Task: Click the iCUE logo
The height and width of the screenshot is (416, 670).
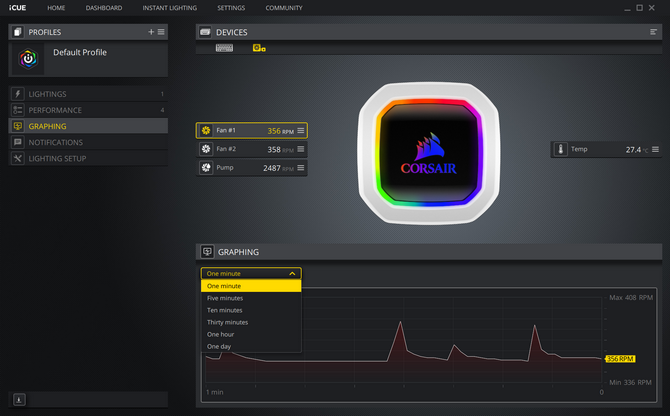Action: (18, 8)
